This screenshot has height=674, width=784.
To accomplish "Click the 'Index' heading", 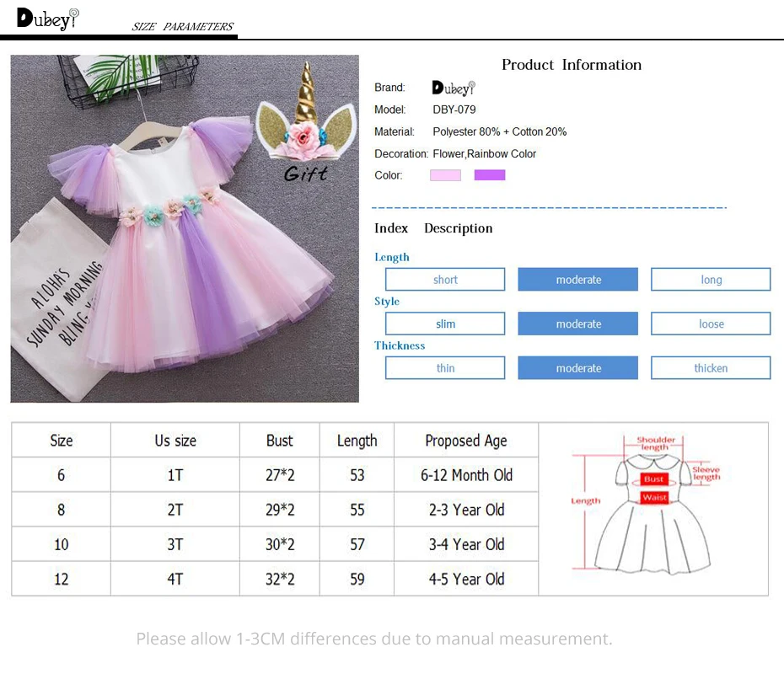I will 391,227.
